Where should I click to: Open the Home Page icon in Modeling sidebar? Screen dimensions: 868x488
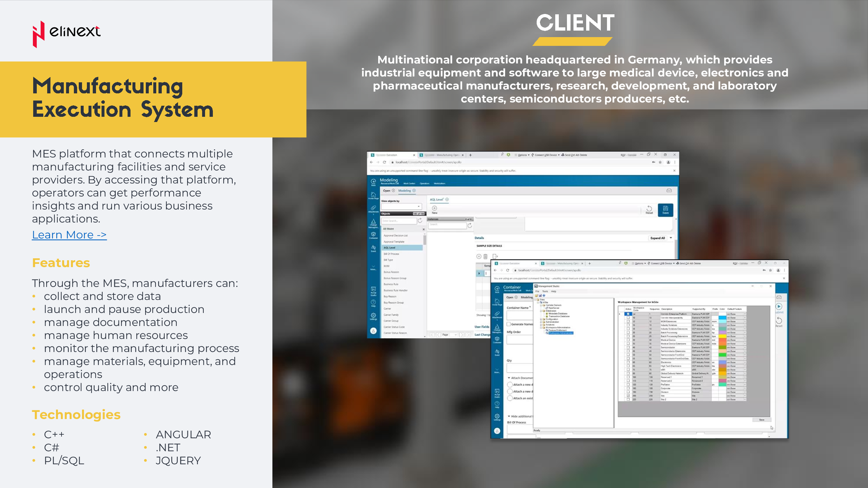[x=373, y=195]
